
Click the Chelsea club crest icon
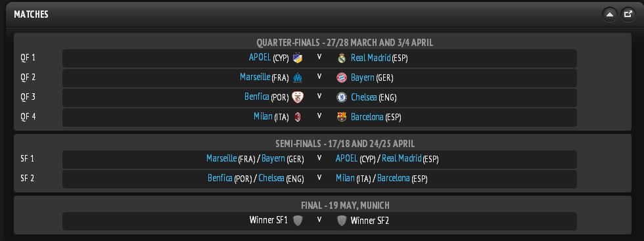tap(342, 97)
